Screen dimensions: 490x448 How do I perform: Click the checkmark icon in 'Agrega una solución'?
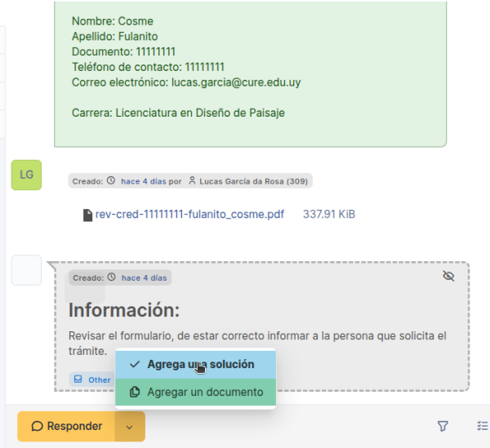click(135, 364)
